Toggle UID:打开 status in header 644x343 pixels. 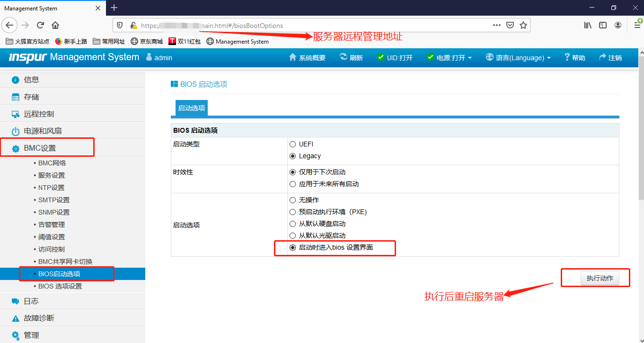tap(395, 58)
